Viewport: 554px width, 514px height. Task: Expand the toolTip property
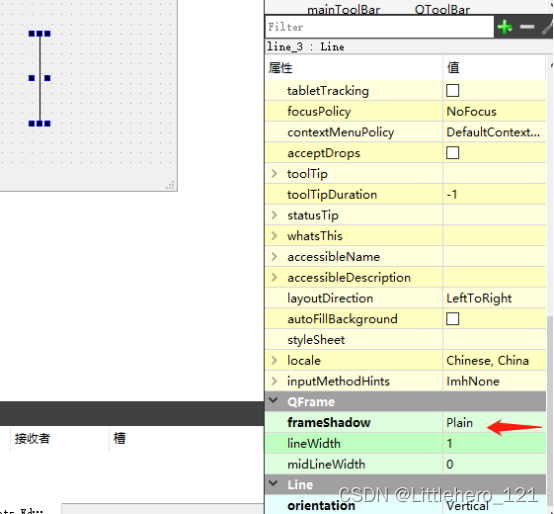(x=274, y=173)
